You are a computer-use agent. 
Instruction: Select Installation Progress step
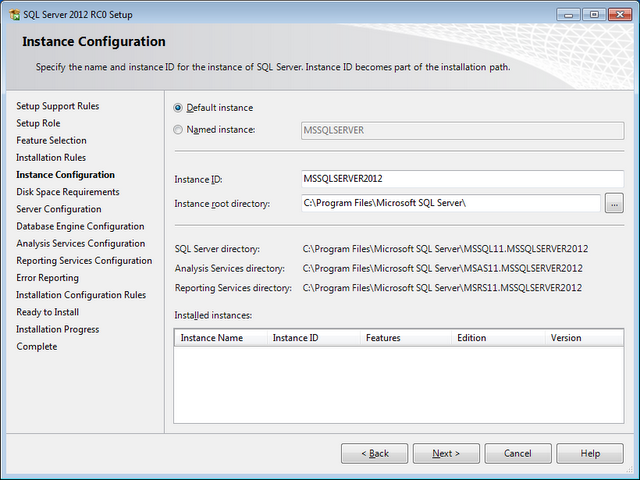point(58,329)
